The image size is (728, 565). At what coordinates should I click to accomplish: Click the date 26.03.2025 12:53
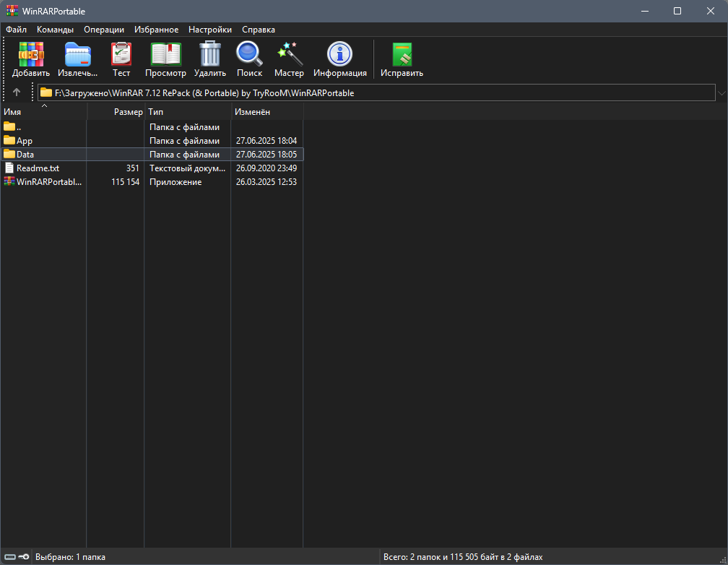[266, 181]
